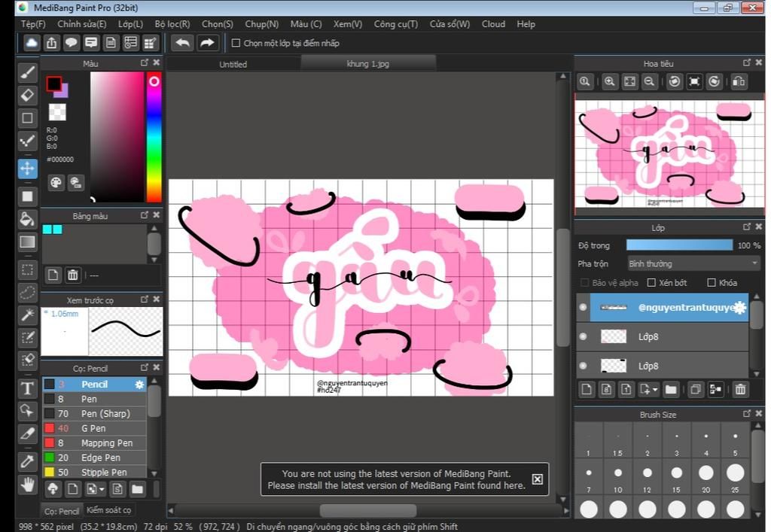Choose the Lasso selection tool
771x532 pixels.
click(x=28, y=292)
